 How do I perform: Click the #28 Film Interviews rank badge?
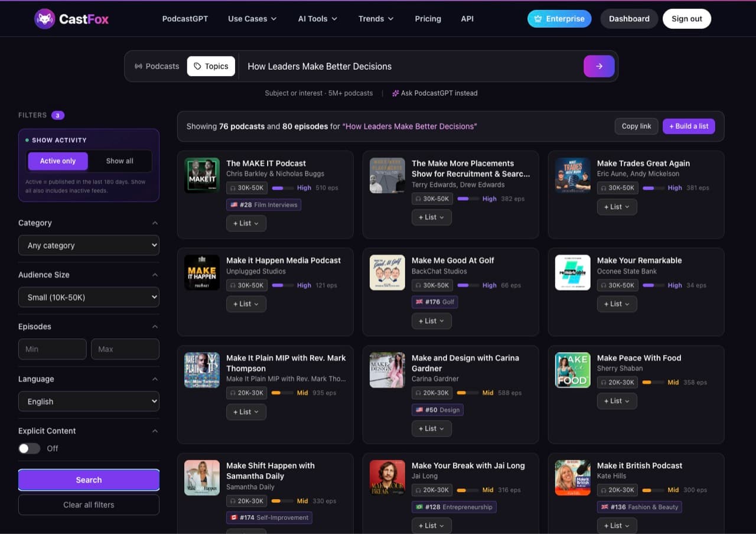(x=263, y=205)
